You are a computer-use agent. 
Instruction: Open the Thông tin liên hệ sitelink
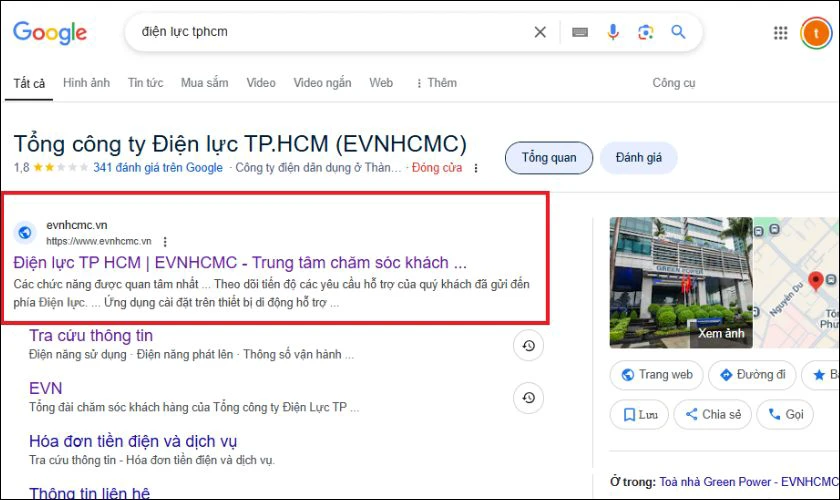click(89, 492)
